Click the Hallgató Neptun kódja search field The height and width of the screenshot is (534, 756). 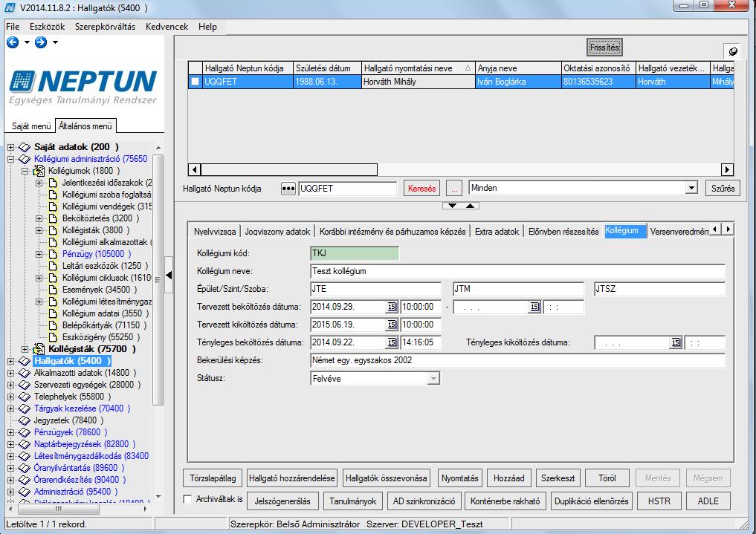point(347,188)
